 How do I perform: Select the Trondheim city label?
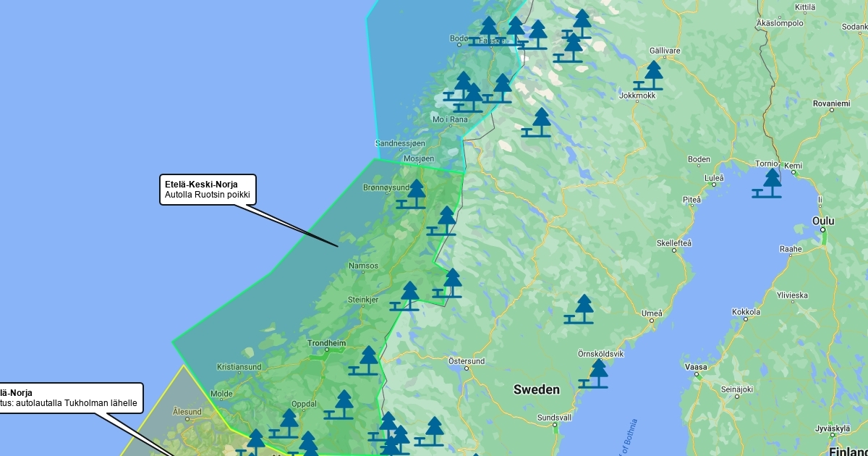327,343
